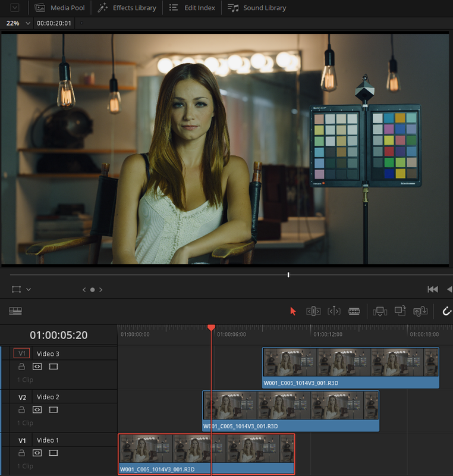Toggle the Snapping magnet icon
The width and height of the screenshot is (453, 476).
point(447,311)
